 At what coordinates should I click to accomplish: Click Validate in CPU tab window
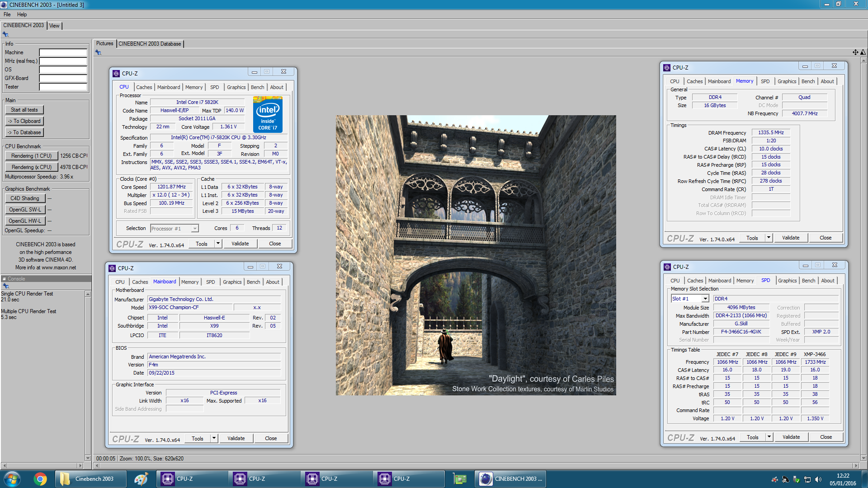click(x=240, y=244)
